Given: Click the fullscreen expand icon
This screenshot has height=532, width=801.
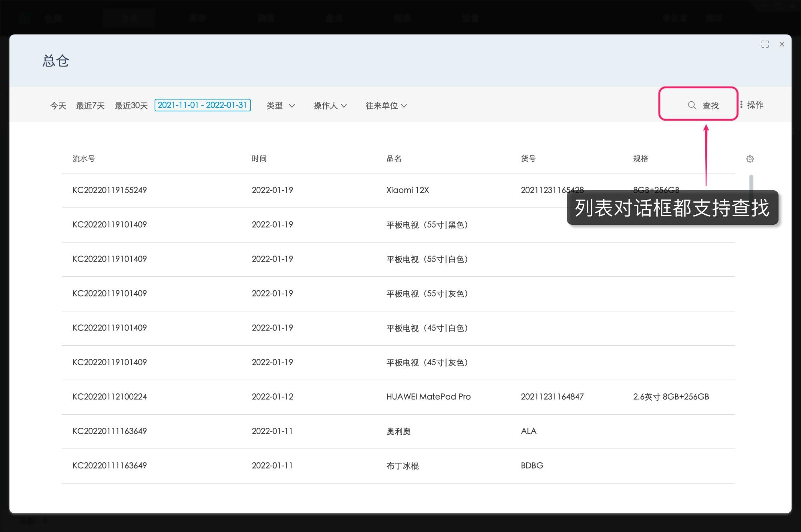Looking at the screenshot, I should 765,44.
